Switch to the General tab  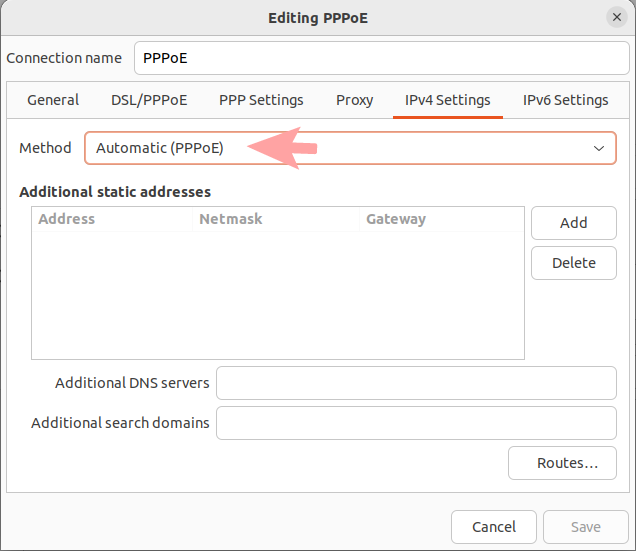tap(53, 100)
